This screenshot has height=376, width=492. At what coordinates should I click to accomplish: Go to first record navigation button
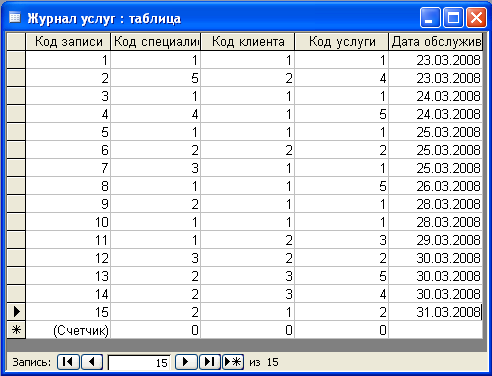tap(68, 362)
